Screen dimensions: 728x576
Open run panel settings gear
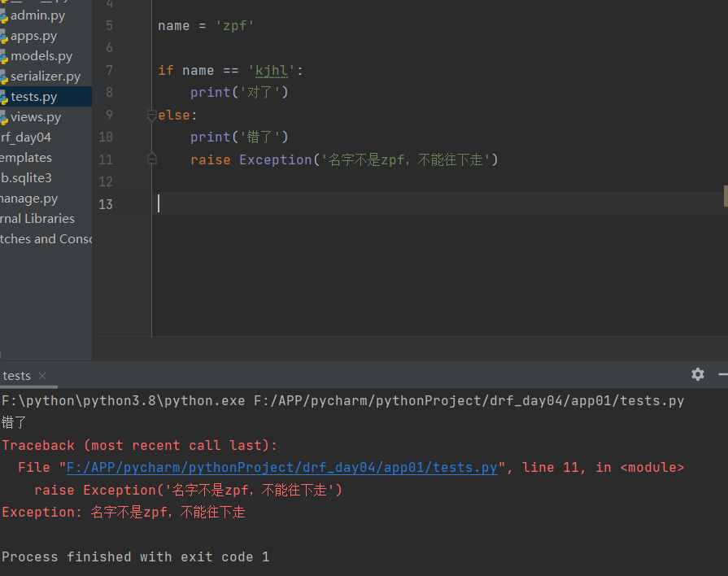pos(698,374)
